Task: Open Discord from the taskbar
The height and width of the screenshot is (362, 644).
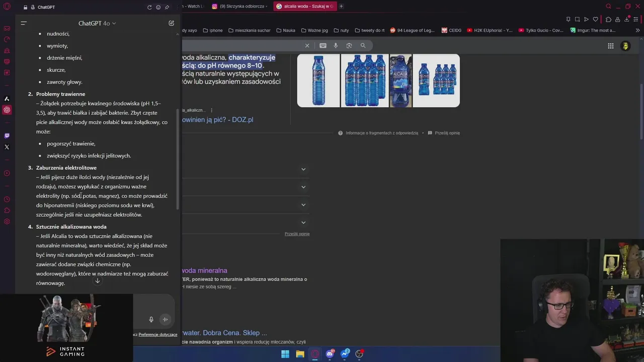Action: tap(330, 354)
